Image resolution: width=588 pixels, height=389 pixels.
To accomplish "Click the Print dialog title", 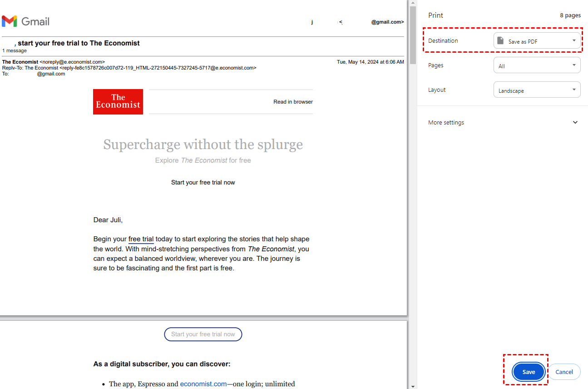I will (435, 15).
